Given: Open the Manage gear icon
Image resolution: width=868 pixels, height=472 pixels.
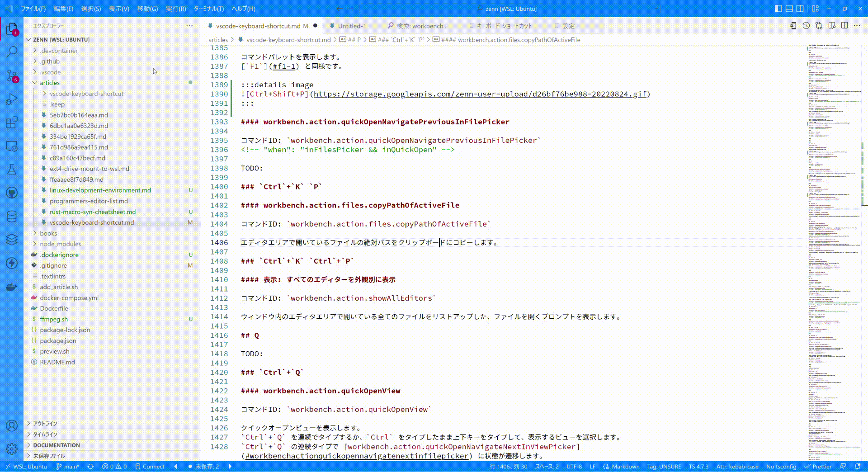Looking at the screenshot, I should tap(12, 449).
